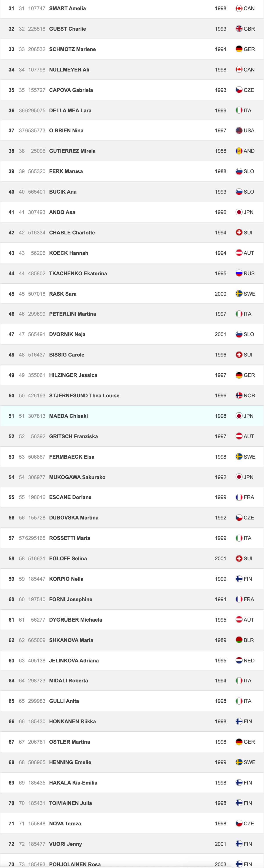Click the Russian flag for TKACHENKO Ekaterina
The image size is (264, 868).
tap(239, 273)
